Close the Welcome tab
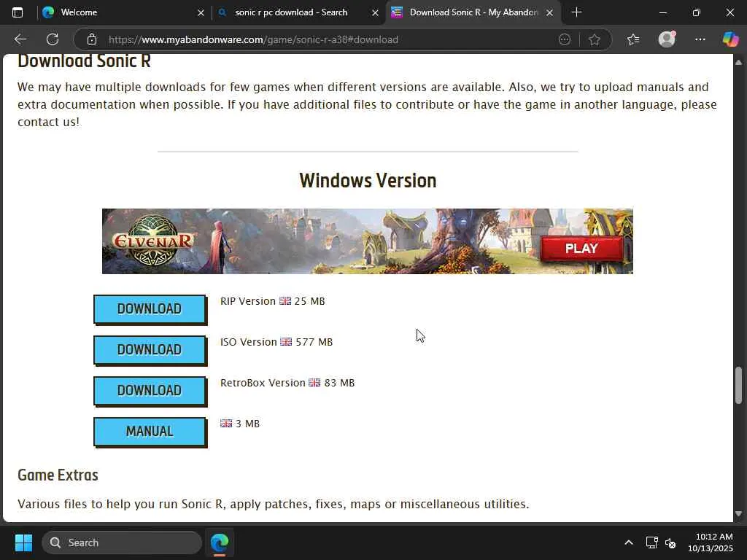 (201, 13)
